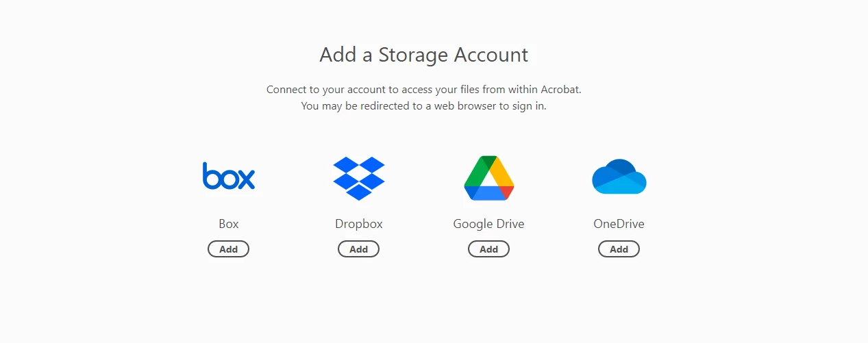This screenshot has height=343, width=868.
Task: Click the OneDrive cloud icon
Action: (x=619, y=177)
